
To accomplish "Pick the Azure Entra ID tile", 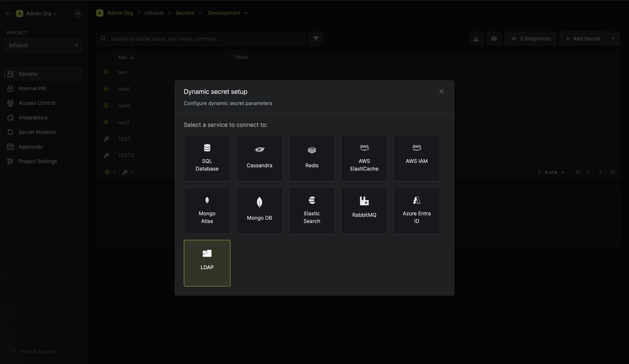I will 417,211.
